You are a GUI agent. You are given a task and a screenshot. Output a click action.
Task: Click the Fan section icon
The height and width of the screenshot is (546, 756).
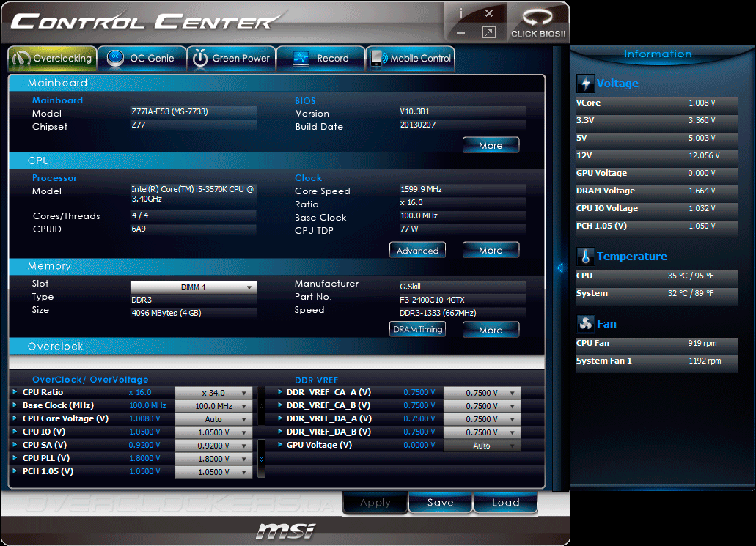point(585,323)
